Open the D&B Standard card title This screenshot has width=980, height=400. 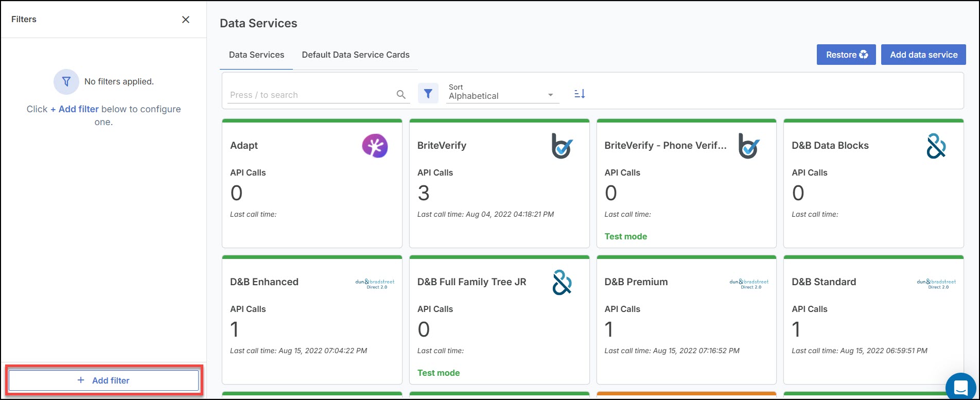point(824,282)
